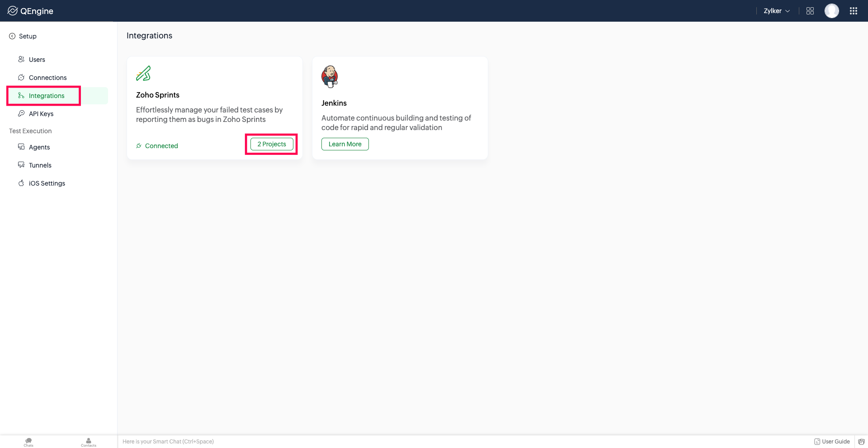Click the Zoho Sprints logo icon
The image size is (868, 448).
coord(143,73)
